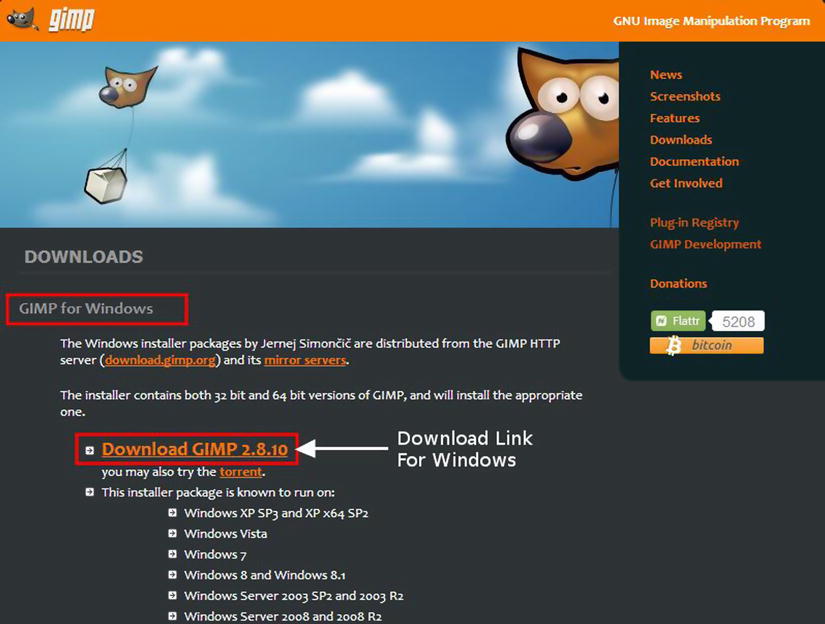Click the Bitcoin B symbol icon
Screen dimensions: 825x624
pos(673,346)
